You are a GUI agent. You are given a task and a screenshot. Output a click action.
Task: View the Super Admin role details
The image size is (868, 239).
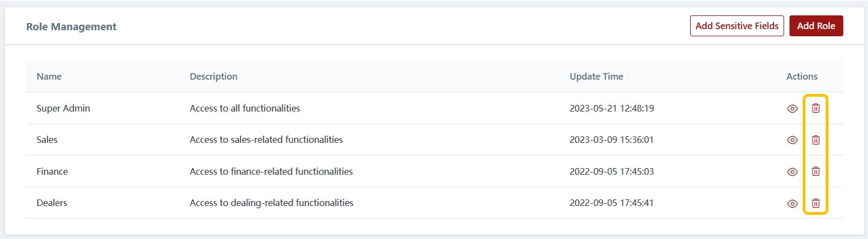point(792,109)
